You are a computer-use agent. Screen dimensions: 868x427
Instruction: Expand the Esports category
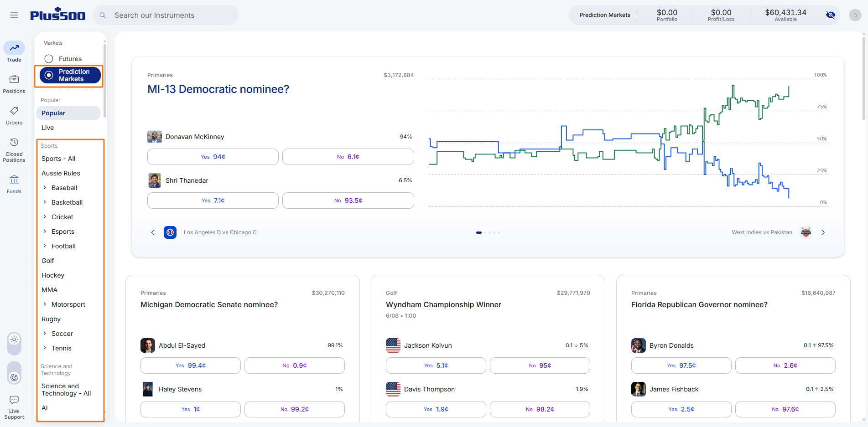[x=45, y=231]
